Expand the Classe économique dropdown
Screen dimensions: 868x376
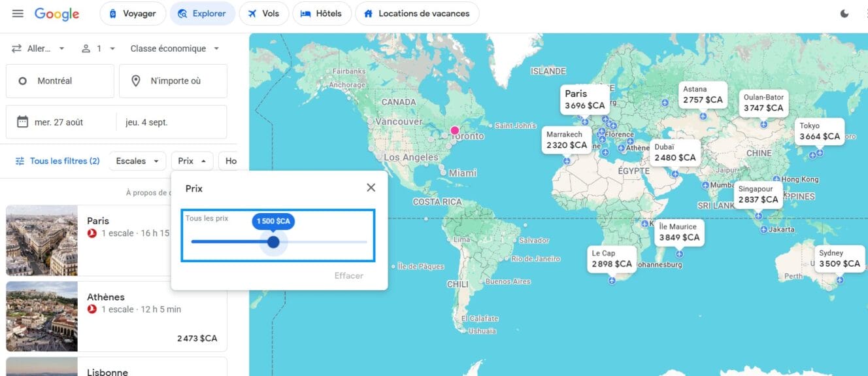[x=175, y=48]
